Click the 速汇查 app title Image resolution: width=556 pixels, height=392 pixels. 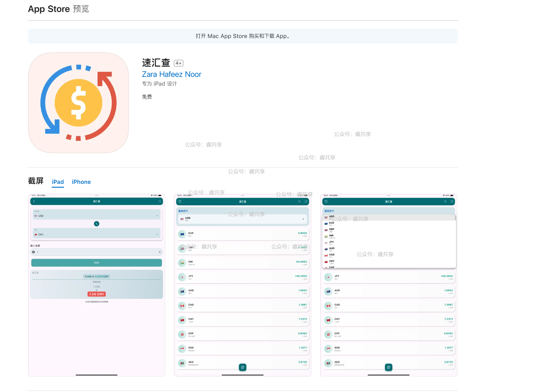click(156, 63)
